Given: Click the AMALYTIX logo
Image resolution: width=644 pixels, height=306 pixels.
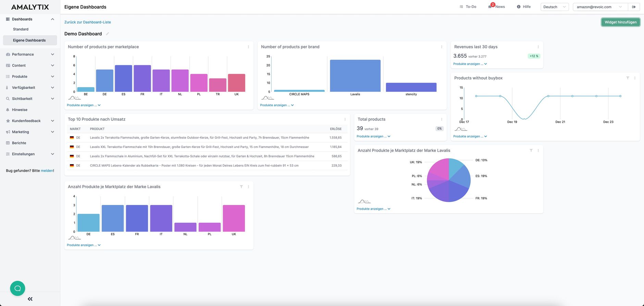Looking at the screenshot, I should point(30,7).
